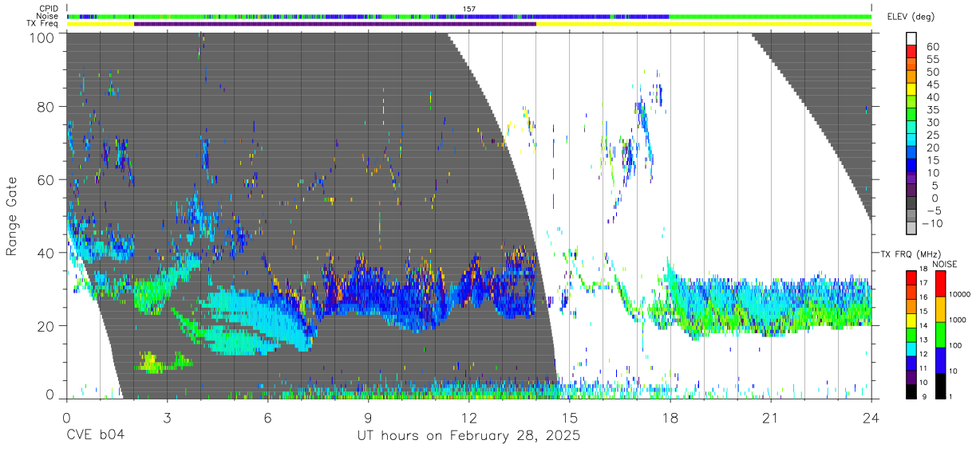Pick yellow swatch between 40 and 45 in ELEV colorbar
This screenshot has width=980, height=452.
[x=912, y=91]
